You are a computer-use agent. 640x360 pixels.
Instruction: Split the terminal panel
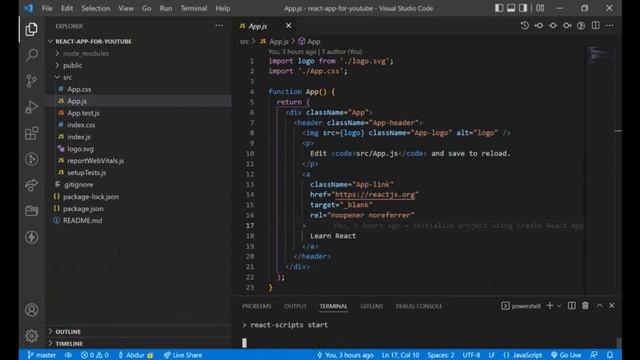(572, 306)
